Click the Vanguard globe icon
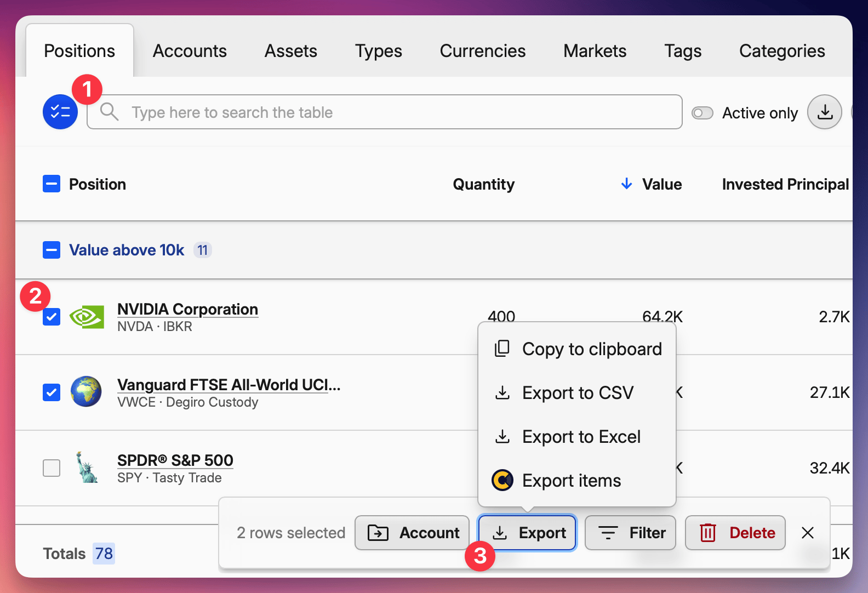This screenshot has width=868, height=593. tap(87, 391)
